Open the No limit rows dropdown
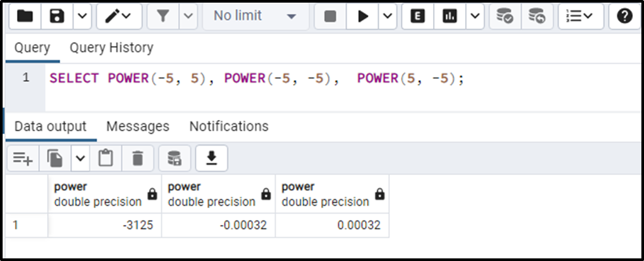This screenshot has height=261, width=644. [x=256, y=16]
